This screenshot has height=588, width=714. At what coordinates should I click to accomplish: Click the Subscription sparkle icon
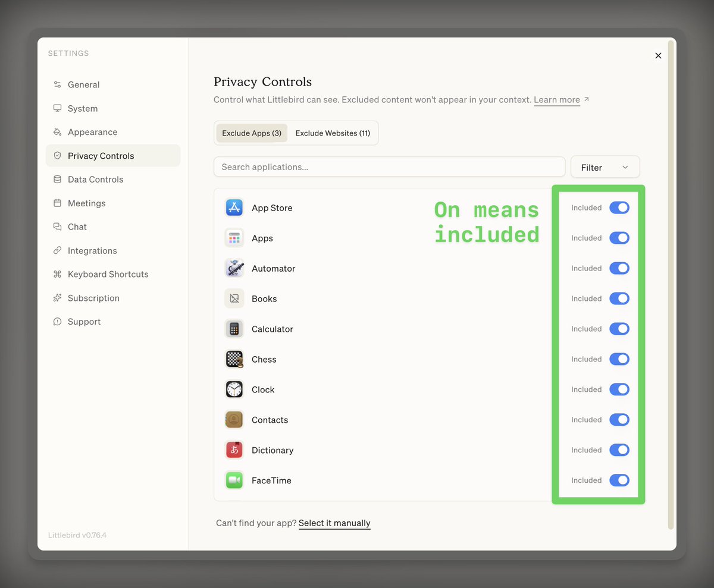(x=57, y=298)
